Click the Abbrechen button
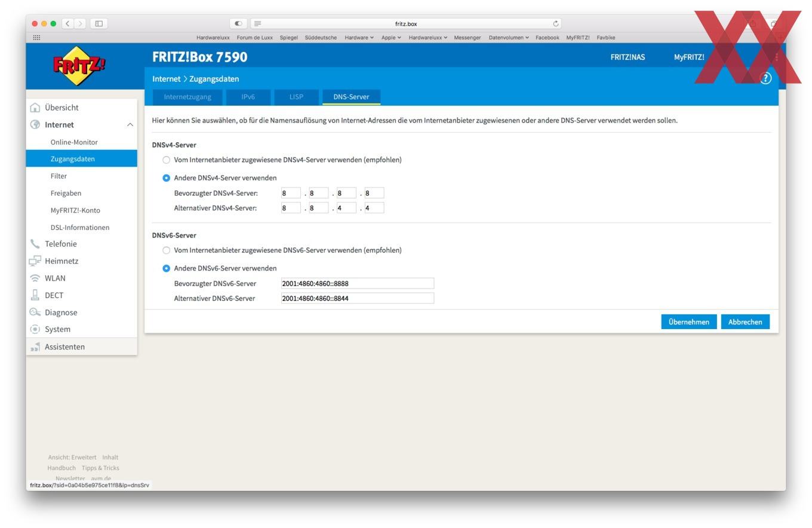 click(745, 322)
